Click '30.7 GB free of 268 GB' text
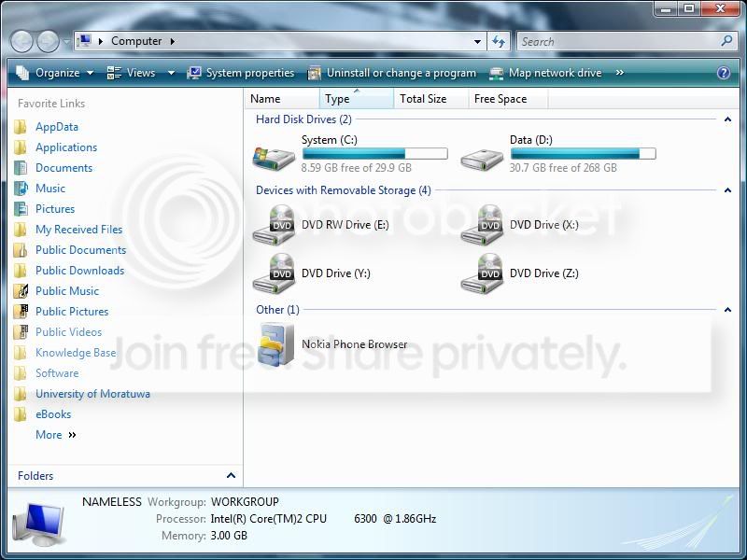This screenshot has width=747, height=560. point(563,168)
